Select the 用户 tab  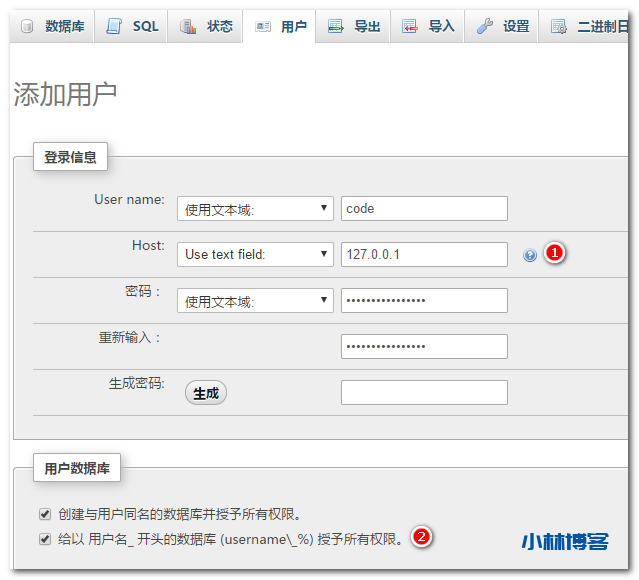coord(280,26)
